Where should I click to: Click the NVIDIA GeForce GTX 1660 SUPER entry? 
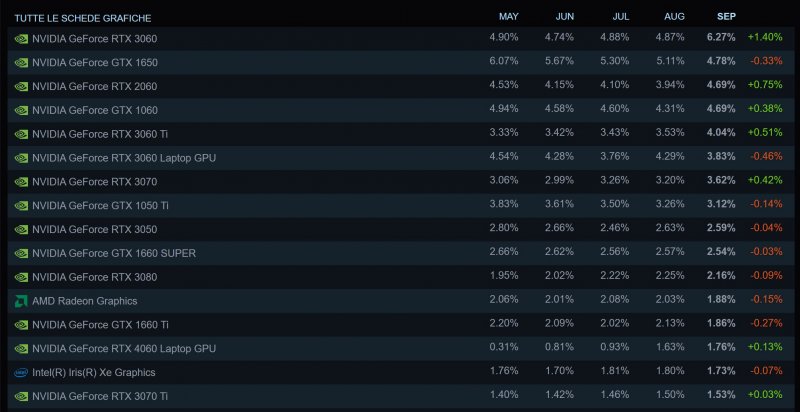pos(114,253)
